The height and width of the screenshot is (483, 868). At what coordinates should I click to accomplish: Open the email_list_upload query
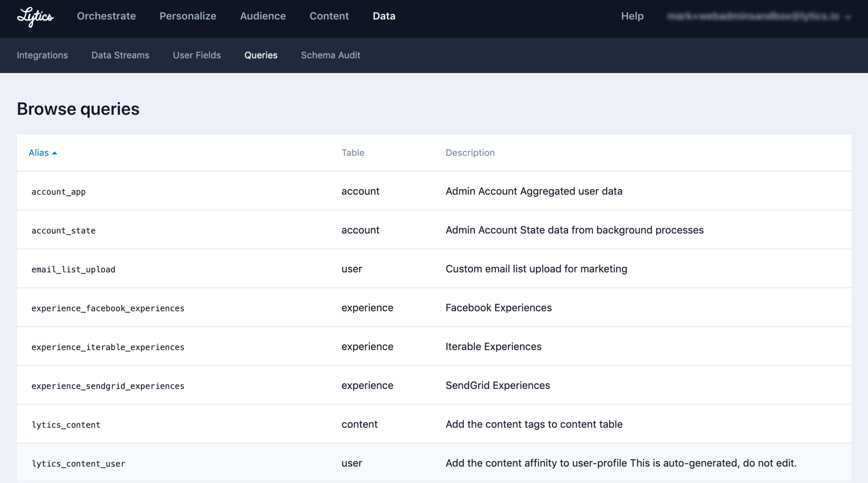pos(73,269)
